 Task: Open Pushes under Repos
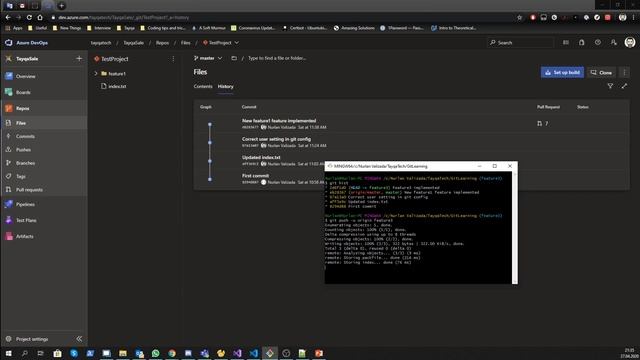point(23,150)
